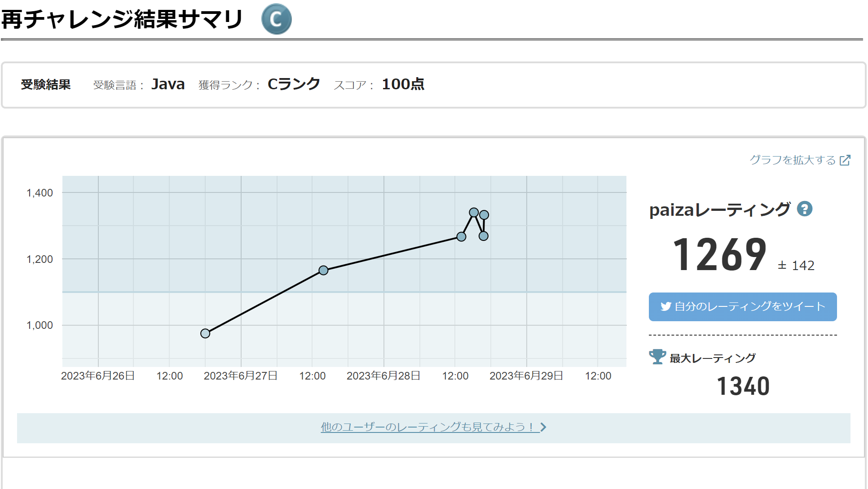Click the Java language label in results
The image size is (868, 489).
coord(168,84)
